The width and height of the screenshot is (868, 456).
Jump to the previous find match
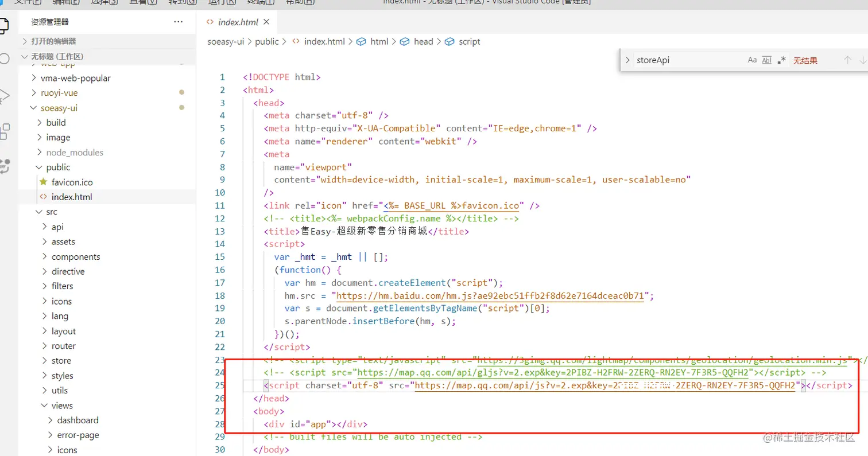(x=847, y=60)
